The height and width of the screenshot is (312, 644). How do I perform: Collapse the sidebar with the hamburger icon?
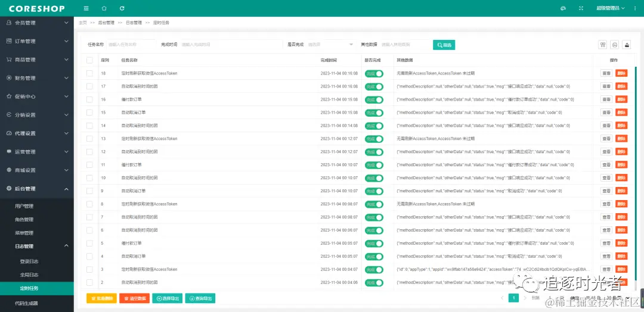tap(86, 8)
